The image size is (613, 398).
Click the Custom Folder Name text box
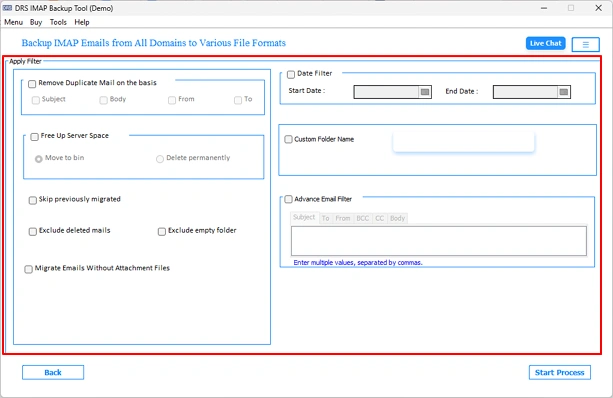tap(464, 142)
